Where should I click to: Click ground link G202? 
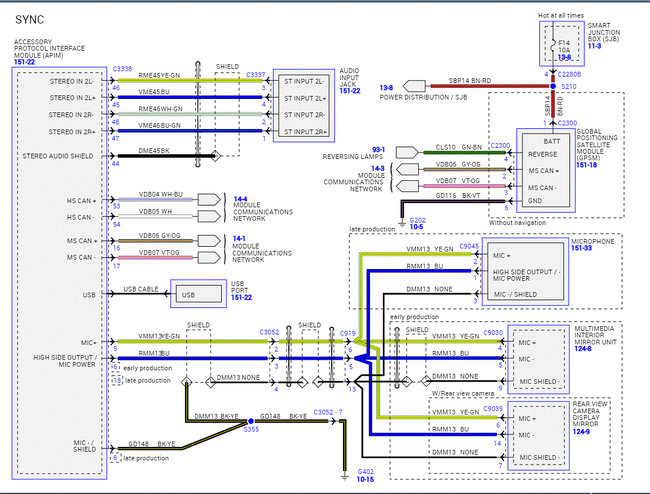point(417,220)
